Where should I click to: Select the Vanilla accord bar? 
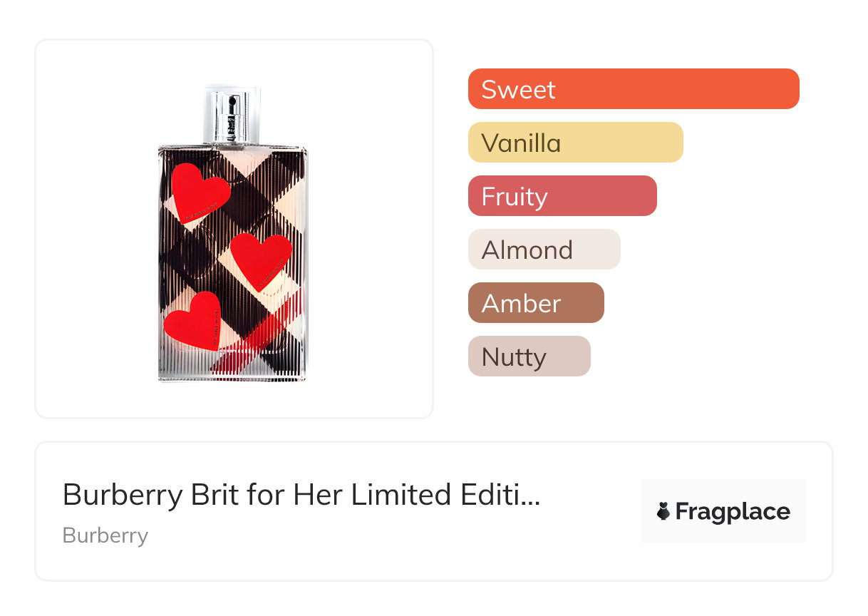point(575,143)
